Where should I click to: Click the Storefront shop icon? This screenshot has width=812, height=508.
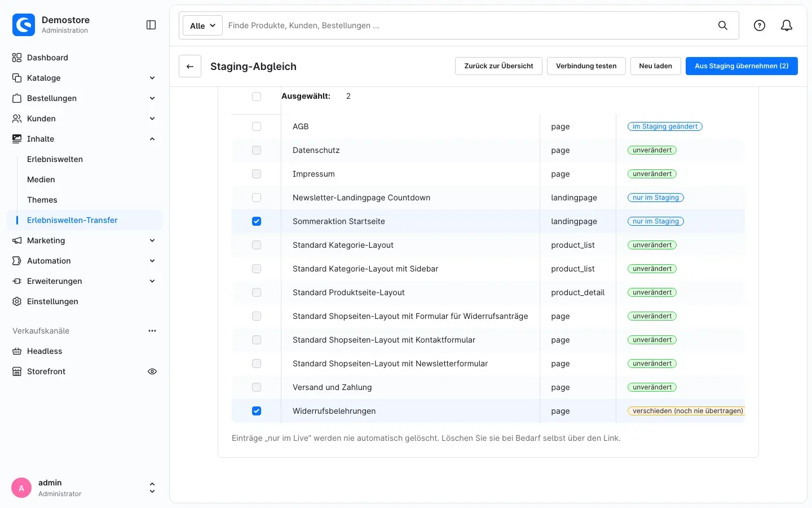tap(17, 371)
